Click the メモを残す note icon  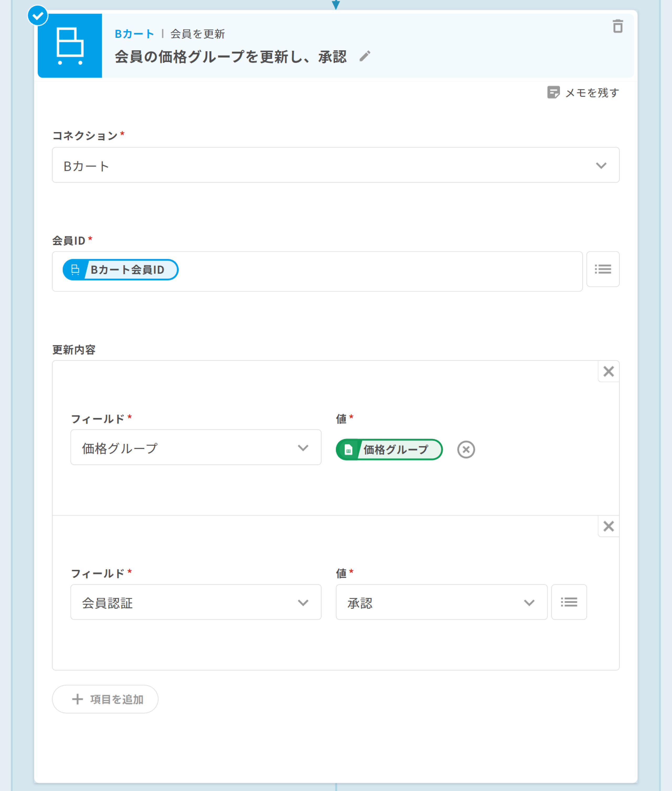coord(553,92)
